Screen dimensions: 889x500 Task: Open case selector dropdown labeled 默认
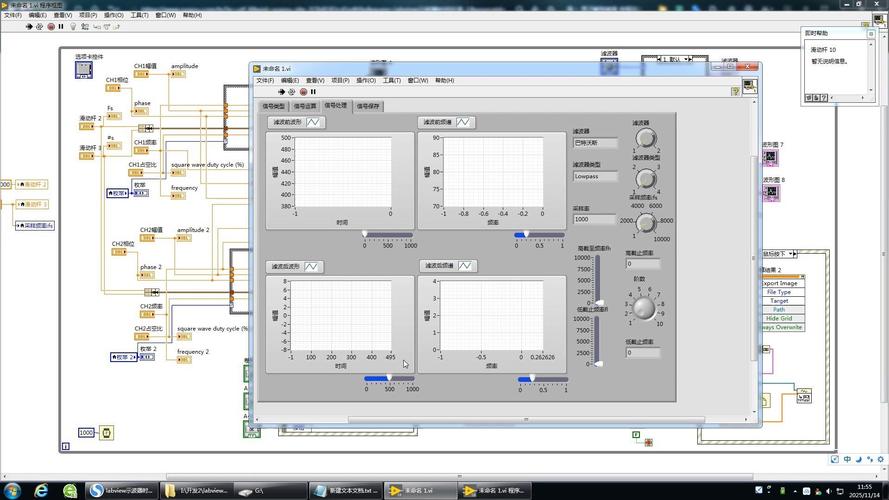pyautogui.click(x=687, y=59)
